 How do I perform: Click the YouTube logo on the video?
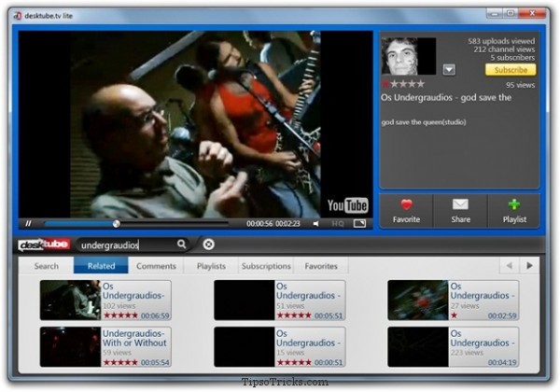tap(348, 205)
